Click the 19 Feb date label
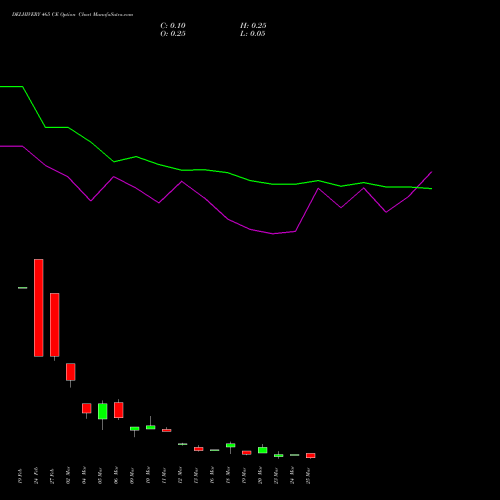 tap(20, 476)
